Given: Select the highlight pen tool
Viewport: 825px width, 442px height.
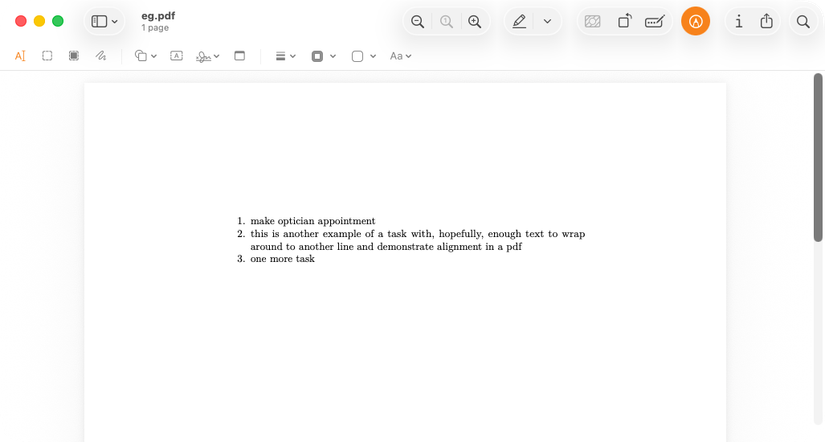Looking at the screenshot, I should click(519, 21).
